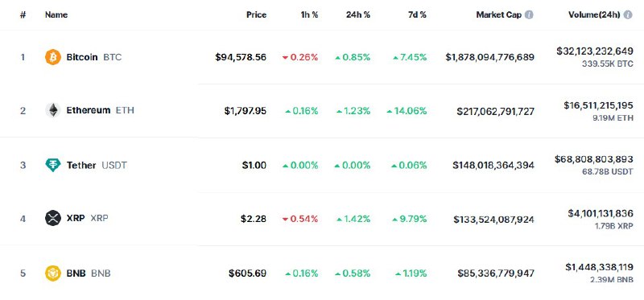644x300 pixels.
Task: Click the Bitcoin orange logo icon
Action: tap(53, 57)
